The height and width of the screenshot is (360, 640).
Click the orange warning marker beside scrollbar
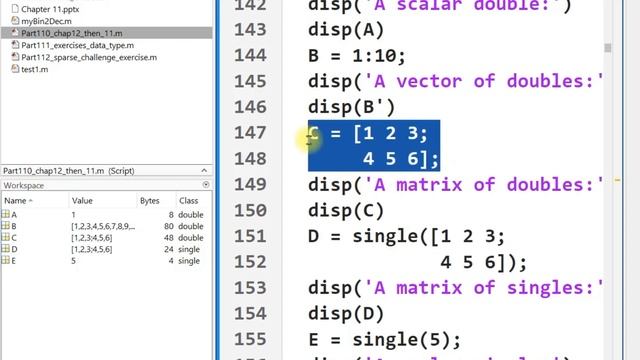click(617, 180)
